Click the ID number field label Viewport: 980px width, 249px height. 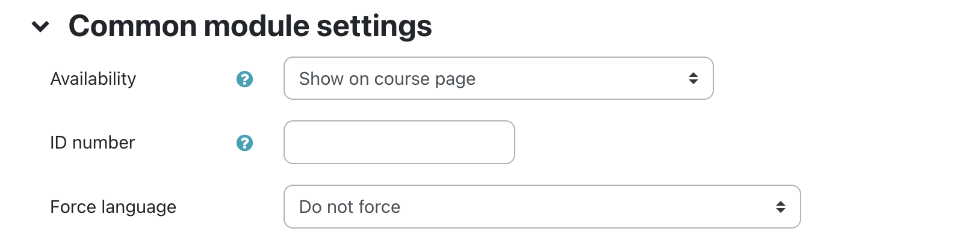coord(93,143)
